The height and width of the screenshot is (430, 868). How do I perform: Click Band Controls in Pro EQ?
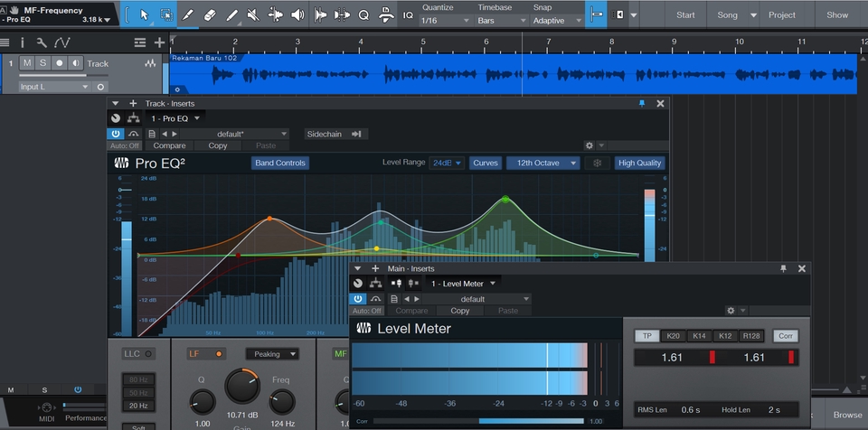(x=280, y=163)
